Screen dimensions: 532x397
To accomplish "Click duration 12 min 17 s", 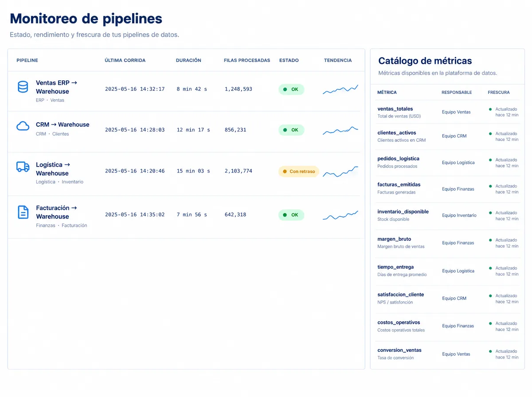I will coord(193,130).
